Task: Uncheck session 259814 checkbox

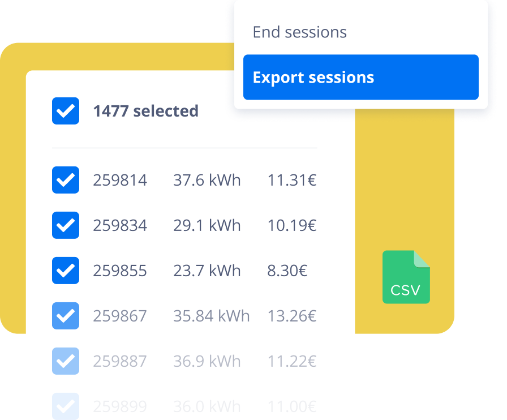Action: (66, 180)
